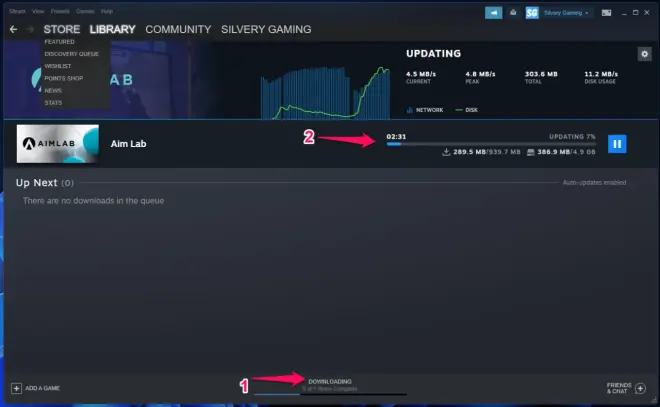The width and height of the screenshot is (660, 407).
Task: Click the Downloading status at bottom
Action: coord(330,382)
